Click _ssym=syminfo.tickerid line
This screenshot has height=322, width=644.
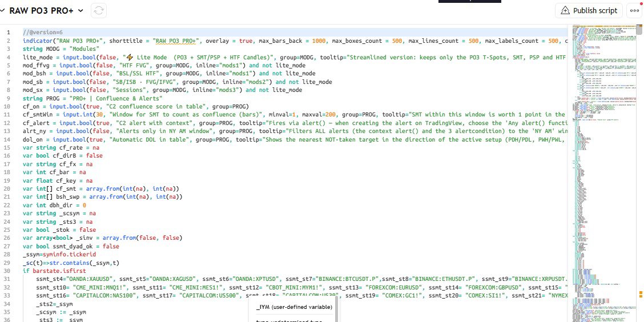tap(59, 254)
